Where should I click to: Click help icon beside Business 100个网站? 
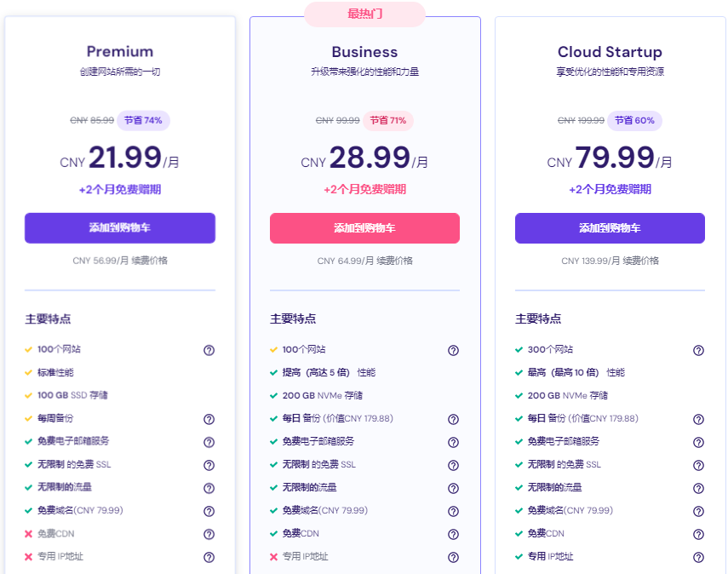(453, 350)
